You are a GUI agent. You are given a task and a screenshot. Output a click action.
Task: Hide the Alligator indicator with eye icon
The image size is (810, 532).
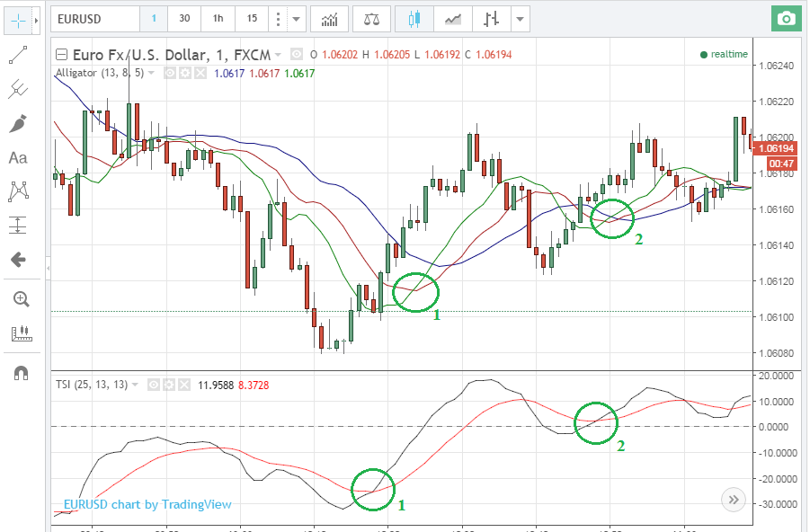click(169, 73)
